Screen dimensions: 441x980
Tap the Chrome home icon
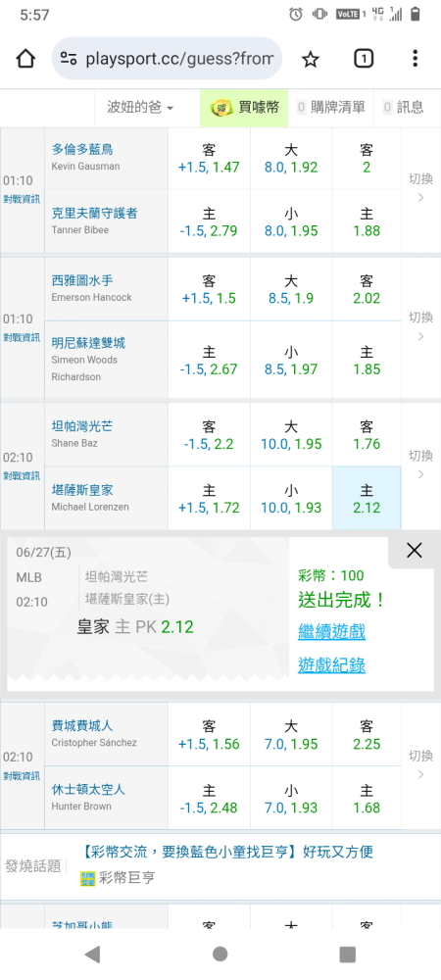point(24,59)
